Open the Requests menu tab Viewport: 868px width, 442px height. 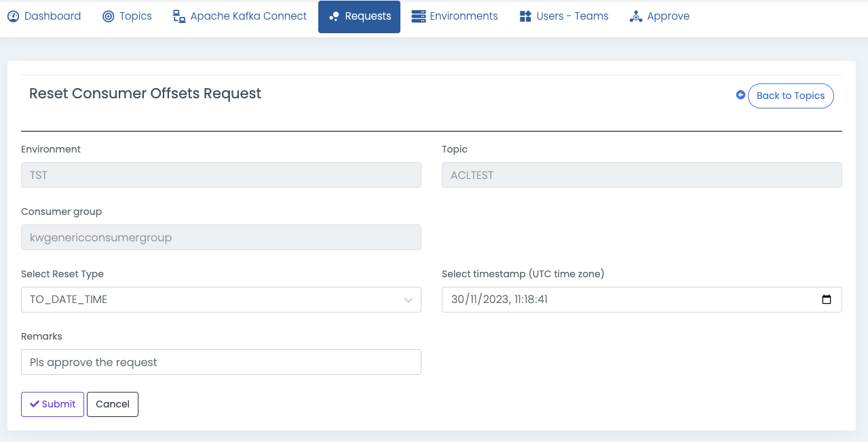[x=359, y=16]
